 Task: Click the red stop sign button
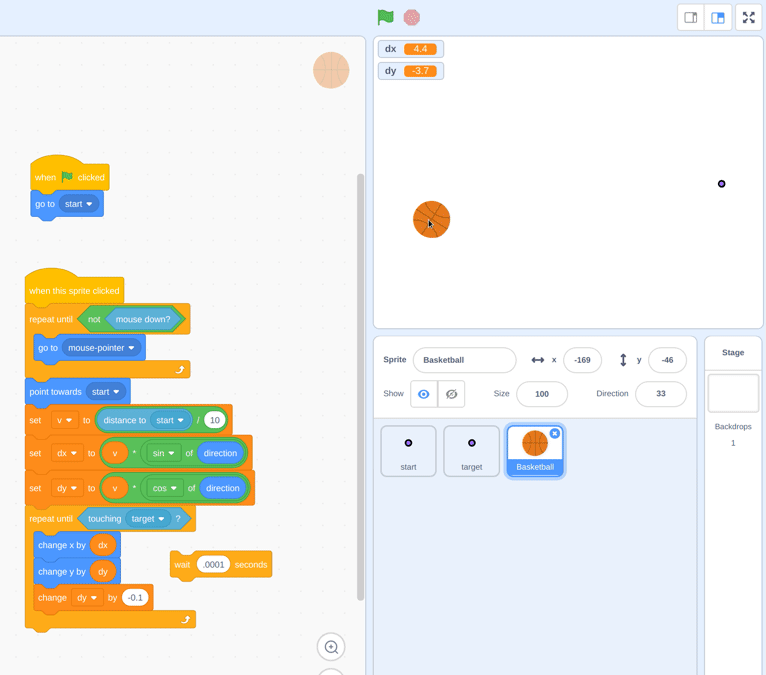point(412,18)
